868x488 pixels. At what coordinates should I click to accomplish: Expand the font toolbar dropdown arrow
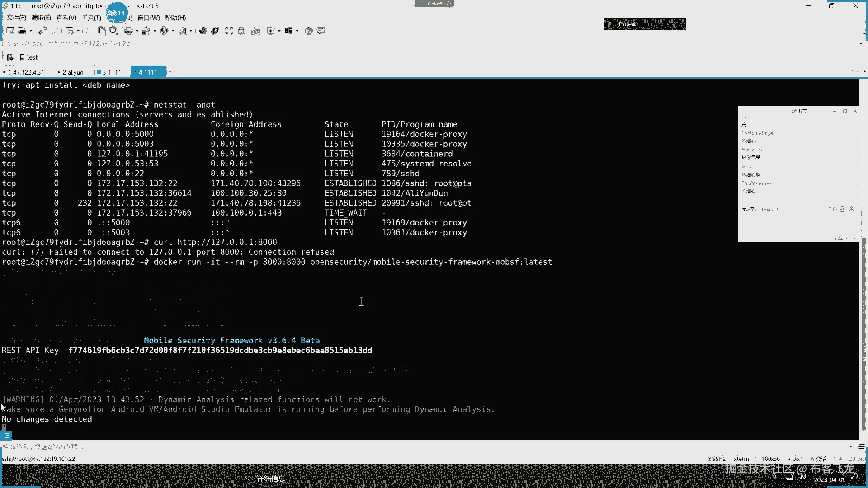[x=191, y=31]
